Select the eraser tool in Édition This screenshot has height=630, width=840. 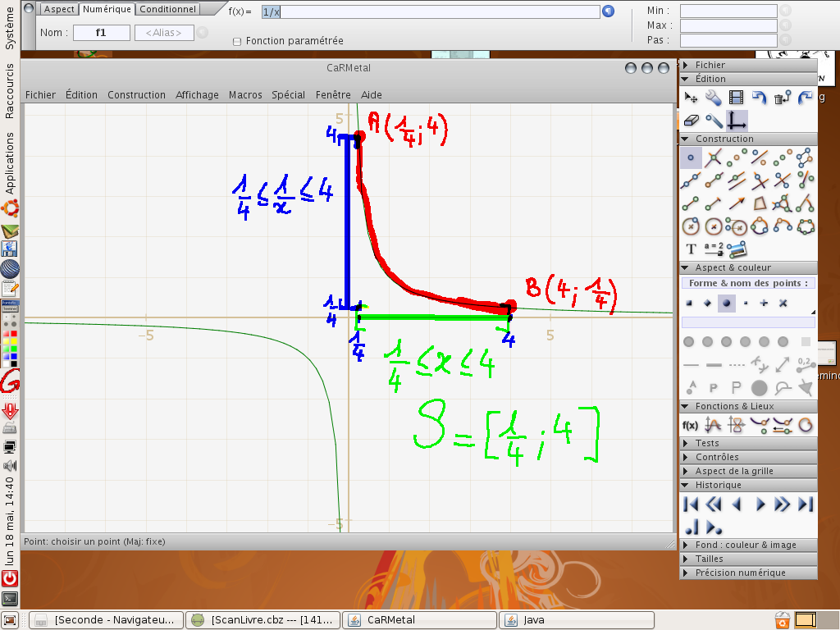[691, 121]
